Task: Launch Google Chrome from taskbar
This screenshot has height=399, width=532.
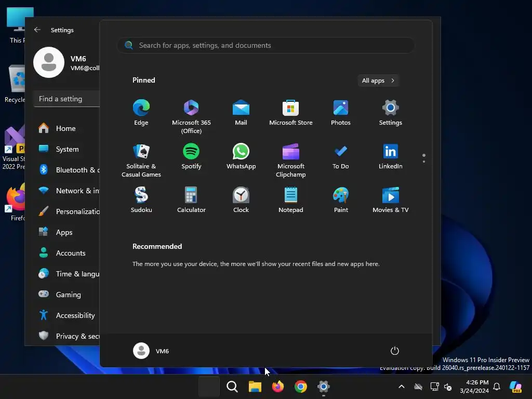Action: click(x=301, y=387)
